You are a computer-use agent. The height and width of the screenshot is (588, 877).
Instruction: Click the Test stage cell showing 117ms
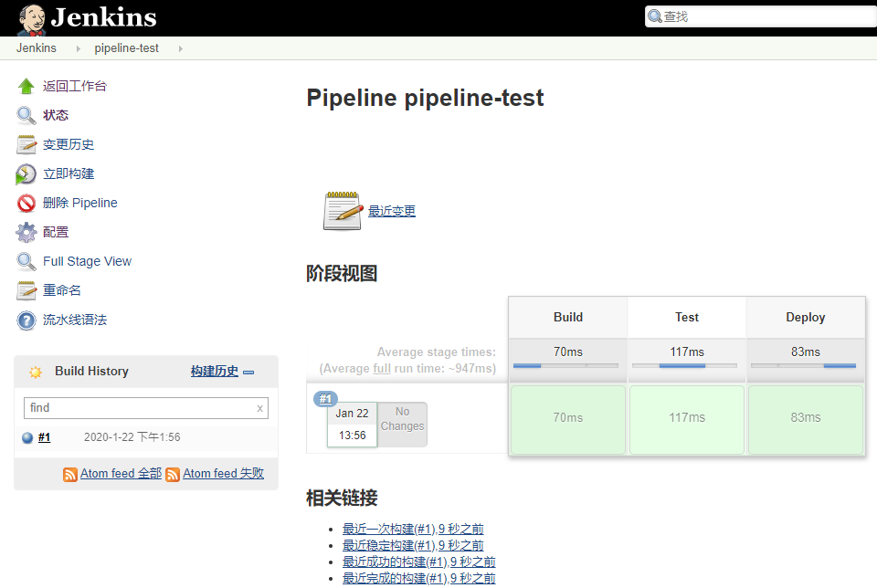687,419
